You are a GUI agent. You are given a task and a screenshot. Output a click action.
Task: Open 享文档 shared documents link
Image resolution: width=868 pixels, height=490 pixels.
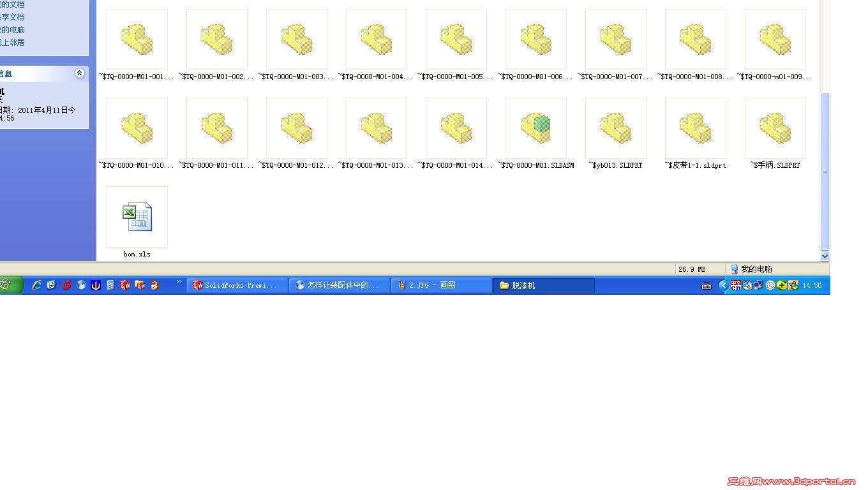(x=12, y=17)
